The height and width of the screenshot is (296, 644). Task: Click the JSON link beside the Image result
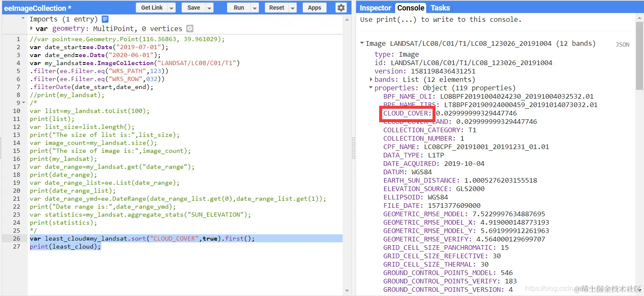(623, 45)
